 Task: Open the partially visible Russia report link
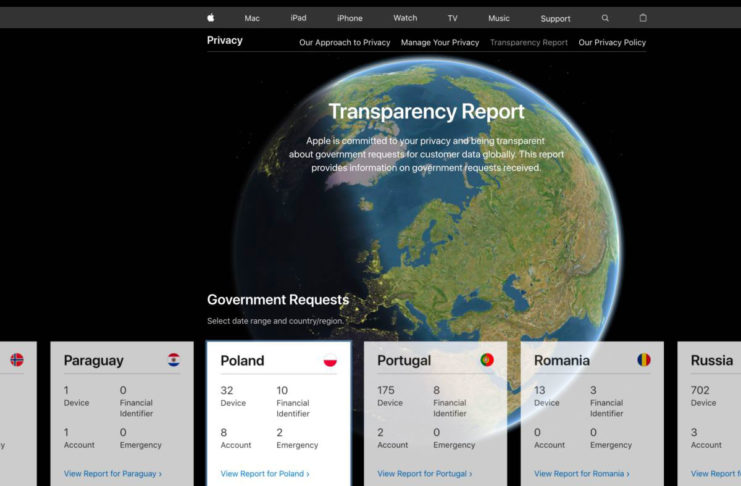(x=715, y=473)
